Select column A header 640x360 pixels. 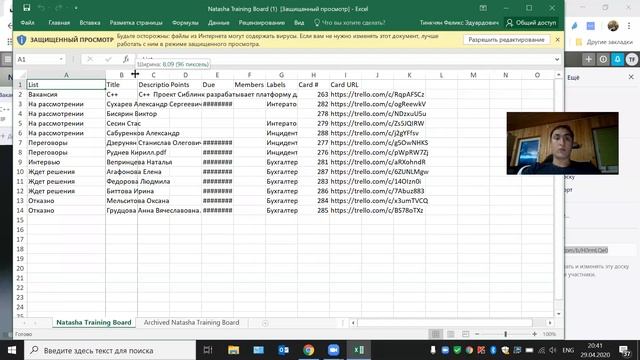click(x=66, y=75)
